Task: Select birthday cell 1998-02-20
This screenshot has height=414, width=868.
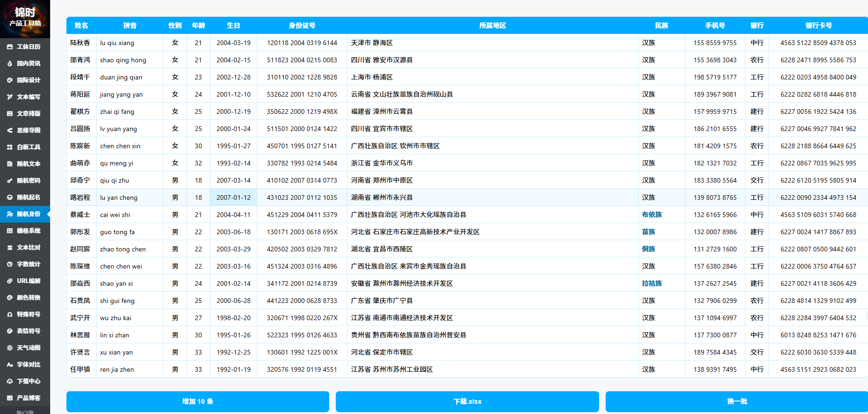Action: coord(234,318)
